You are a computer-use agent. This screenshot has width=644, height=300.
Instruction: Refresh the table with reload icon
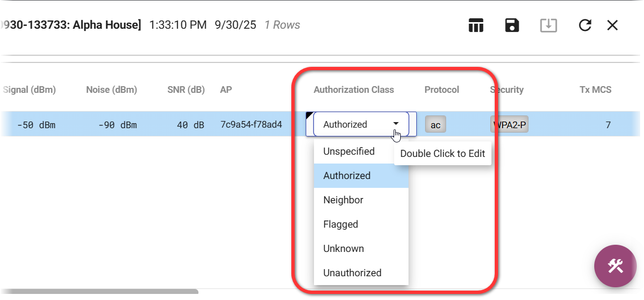(x=585, y=25)
